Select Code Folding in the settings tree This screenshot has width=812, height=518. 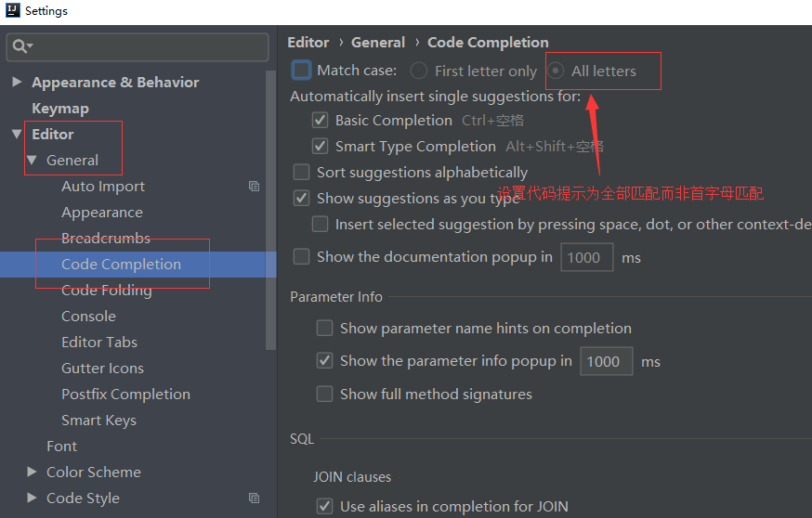pos(106,290)
